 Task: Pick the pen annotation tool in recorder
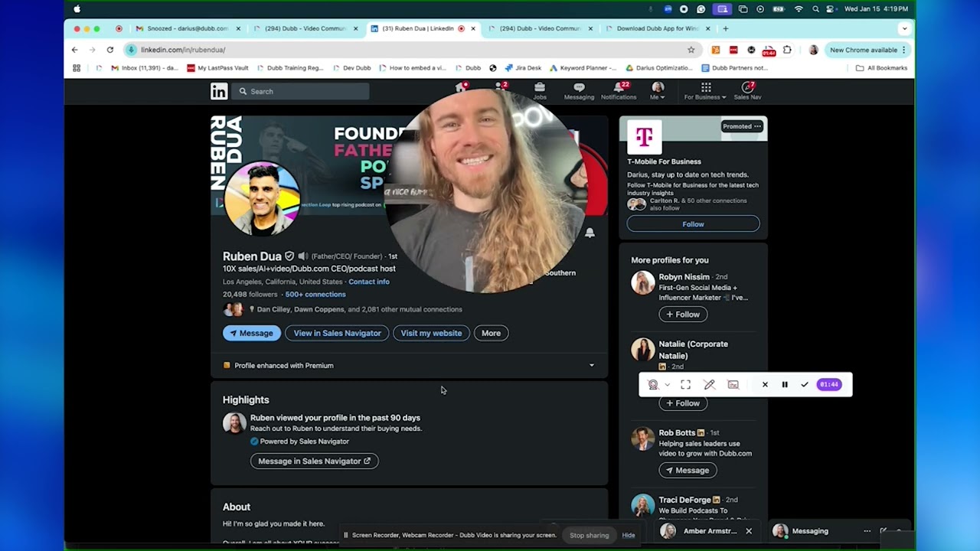click(709, 384)
